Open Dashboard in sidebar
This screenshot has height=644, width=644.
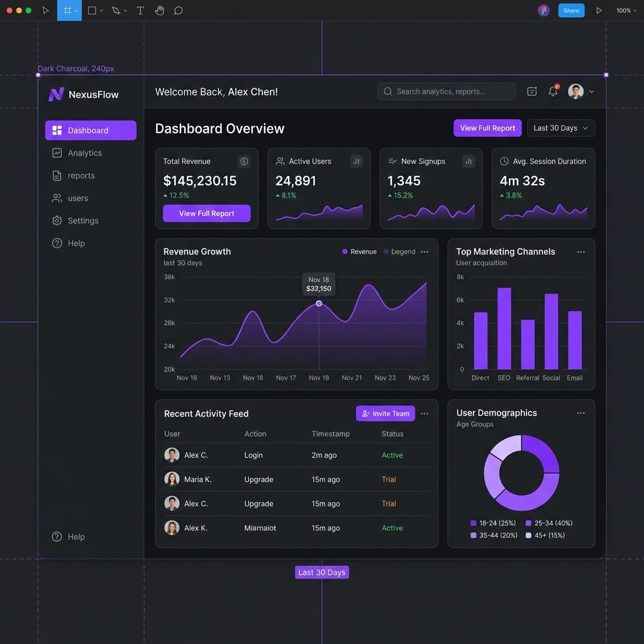coord(91,130)
